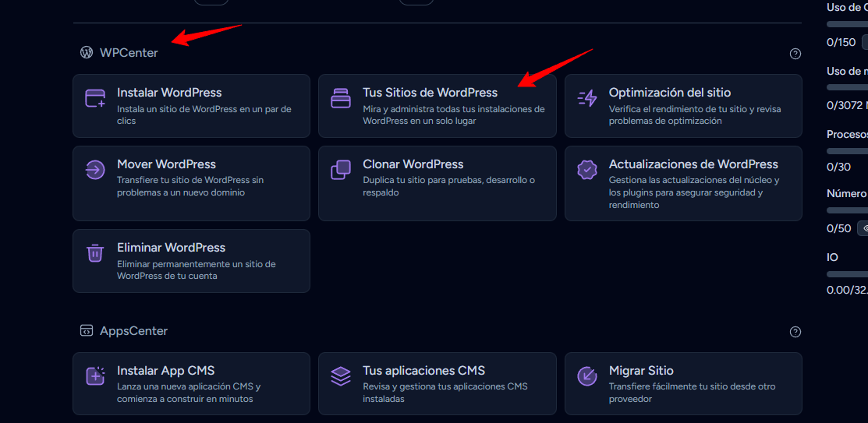Click the IO usage progress bar
The height and width of the screenshot is (423, 868).
click(847, 274)
